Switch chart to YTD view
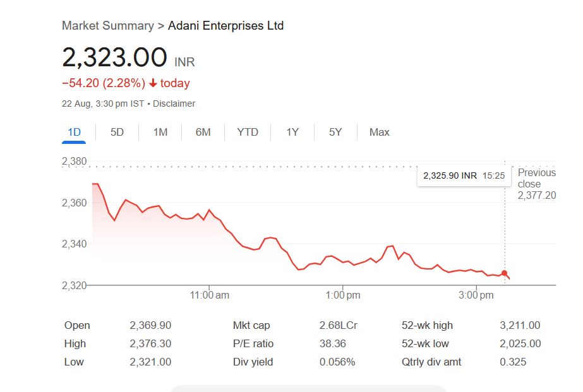The image size is (583, 392). click(248, 132)
